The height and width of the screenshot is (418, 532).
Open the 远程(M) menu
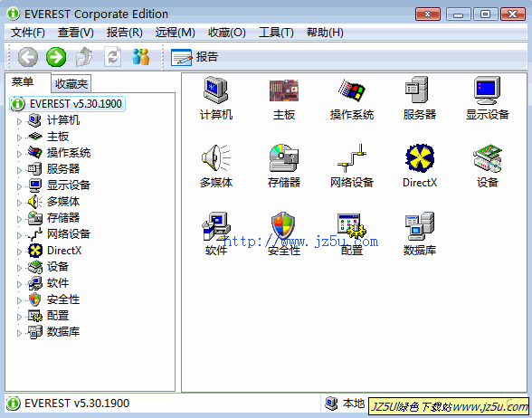point(176,33)
